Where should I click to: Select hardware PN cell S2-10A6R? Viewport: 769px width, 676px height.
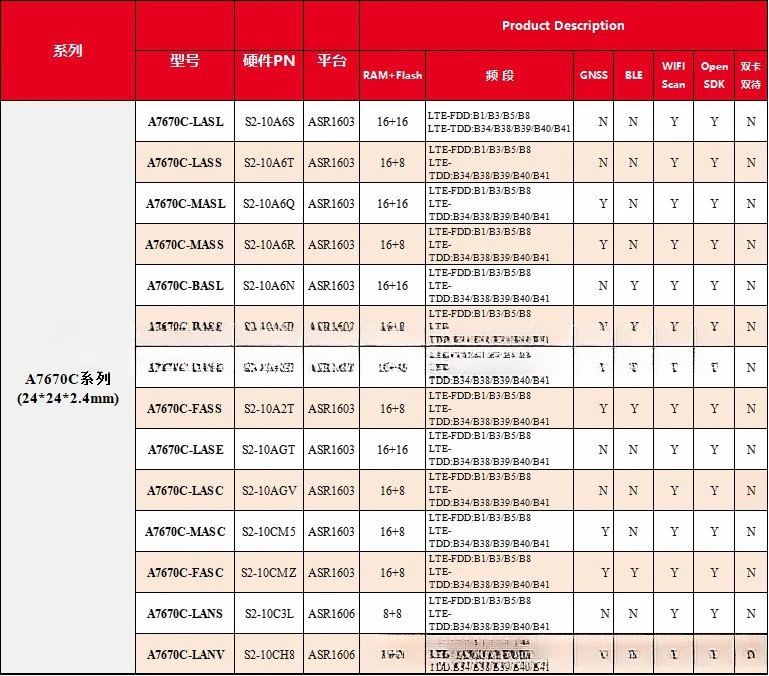pos(269,244)
